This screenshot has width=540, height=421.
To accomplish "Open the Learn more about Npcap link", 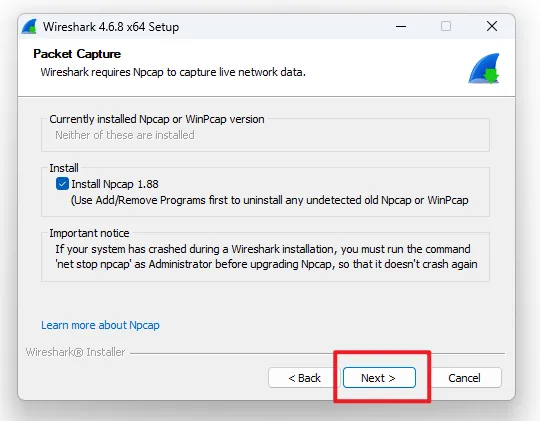I will pyautogui.click(x=100, y=325).
